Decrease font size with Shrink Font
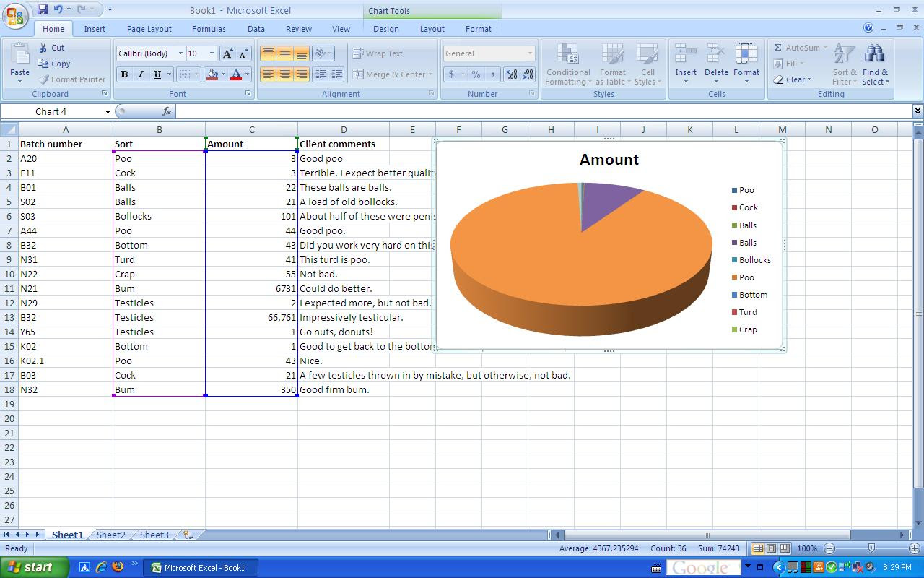Image resolution: width=924 pixels, height=578 pixels. click(x=243, y=53)
